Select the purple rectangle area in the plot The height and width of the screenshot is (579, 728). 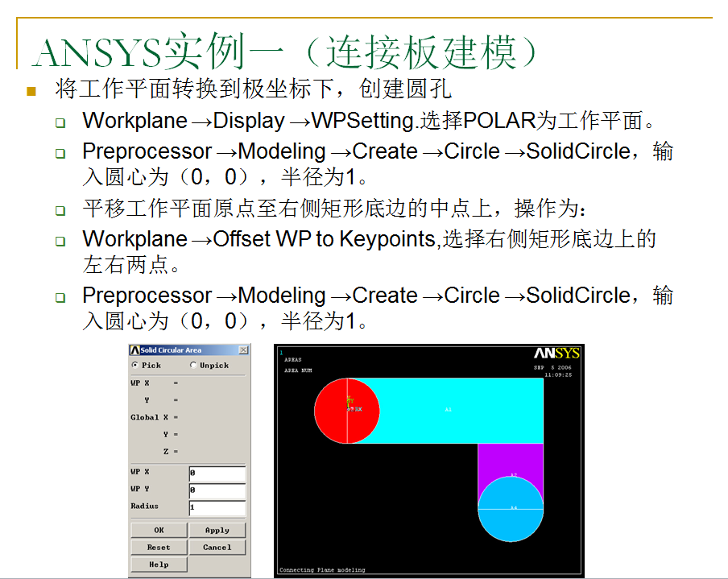pos(511,460)
